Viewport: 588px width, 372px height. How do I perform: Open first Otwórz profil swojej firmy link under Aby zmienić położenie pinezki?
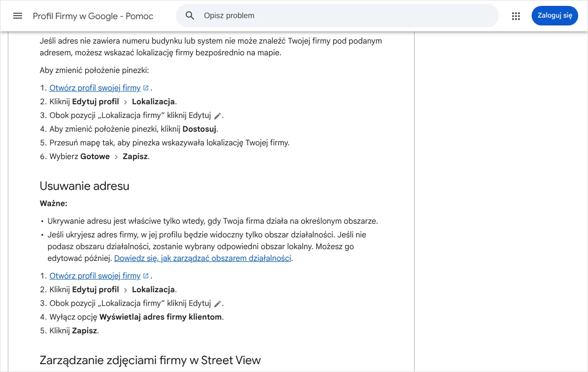(x=95, y=88)
